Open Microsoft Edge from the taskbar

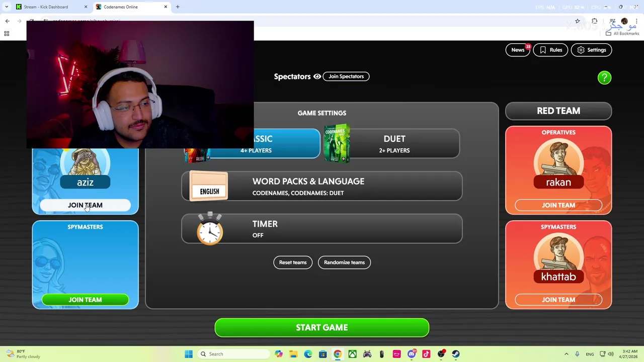pos(308,354)
